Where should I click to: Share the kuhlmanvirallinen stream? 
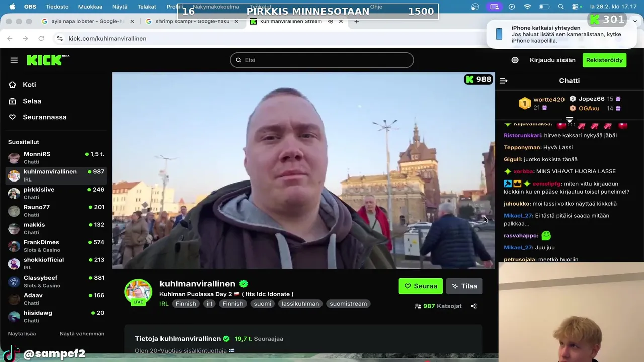(x=474, y=306)
